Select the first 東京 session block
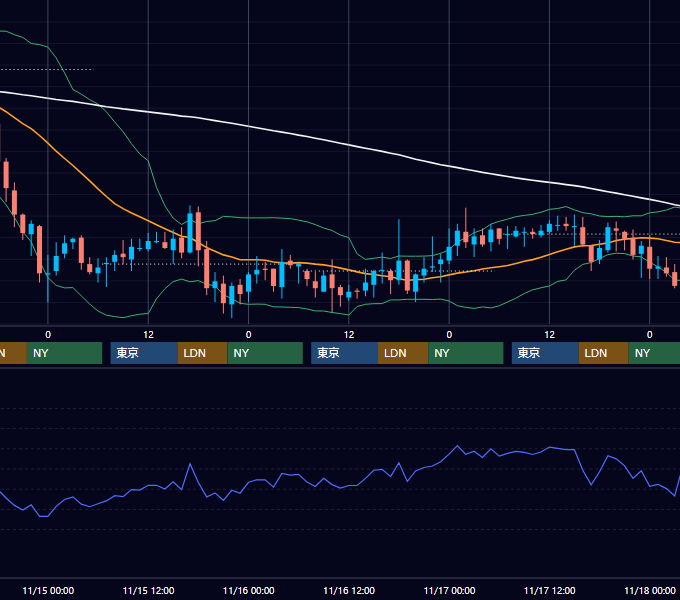 [x=144, y=353]
